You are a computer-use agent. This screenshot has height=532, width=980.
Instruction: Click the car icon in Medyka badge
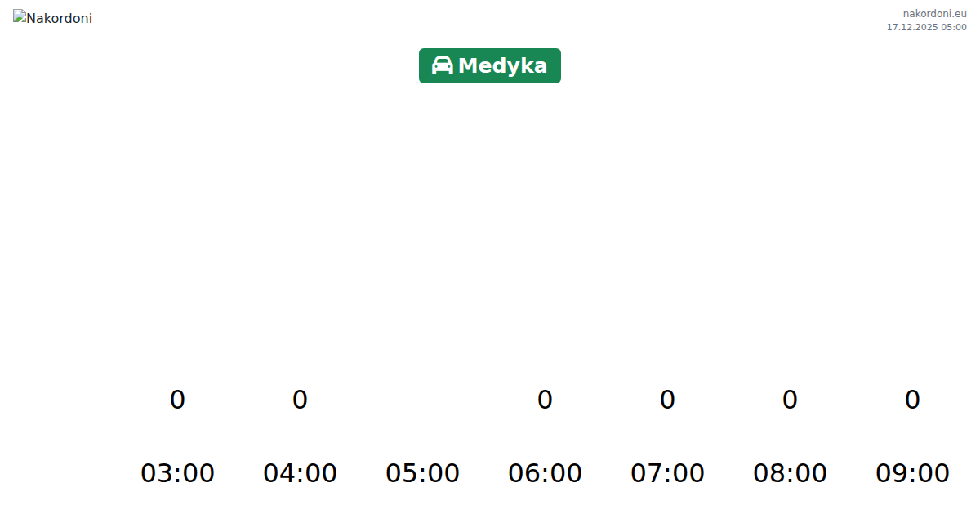click(442, 66)
